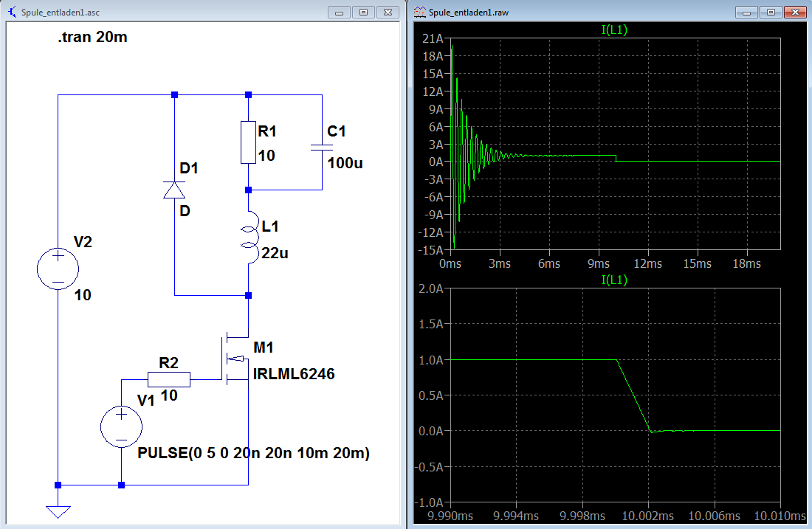
Task: Click the '9ms' time axis label in upper plot
Action: click(x=599, y=263)
